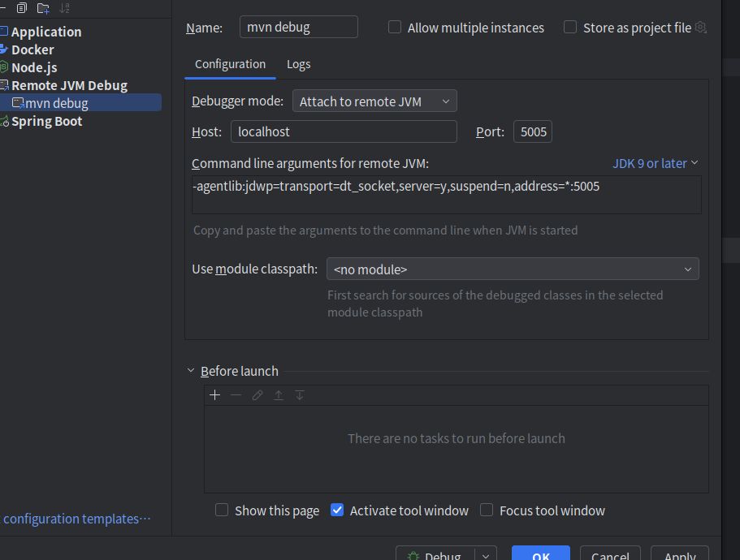The width and height of the screenshot is (740, 560).
Task: Open the Debugger mode dropdown
Action: click(374, 101)
